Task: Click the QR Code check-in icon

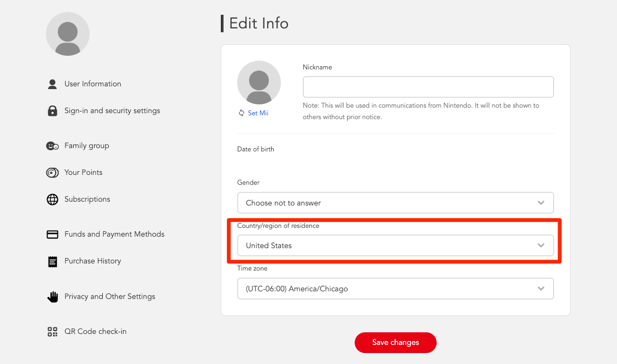Action: pyautogui.click(x=52, y=332)
